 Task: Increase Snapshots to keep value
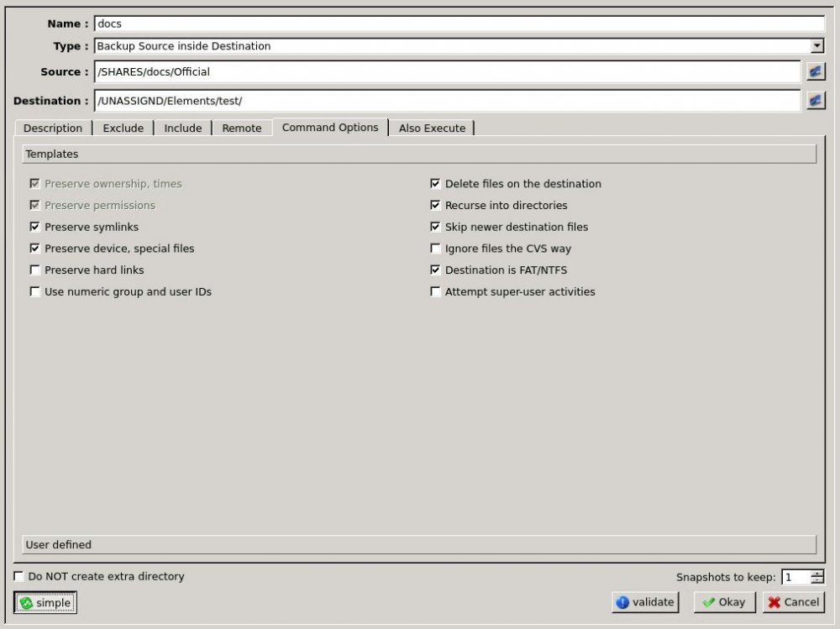click(817, 574)
